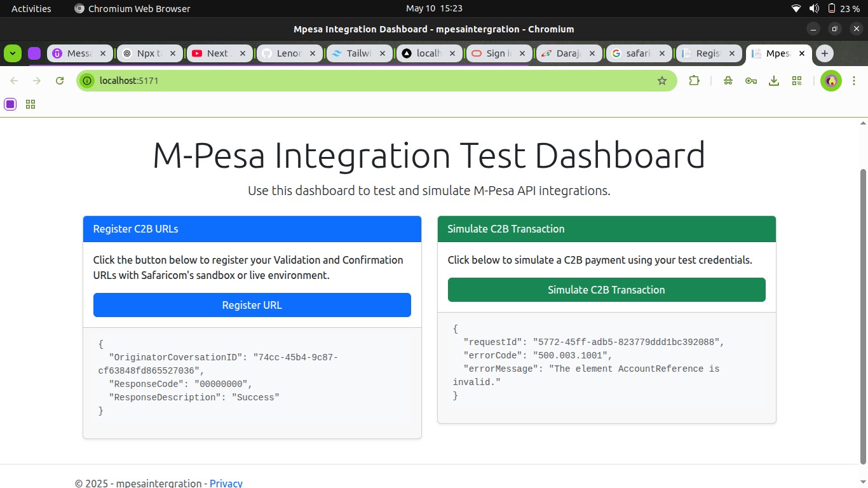This screenshot has width=868, height=488.
Task: Select the ResponseCode 00000000 line
Action: 180,384
